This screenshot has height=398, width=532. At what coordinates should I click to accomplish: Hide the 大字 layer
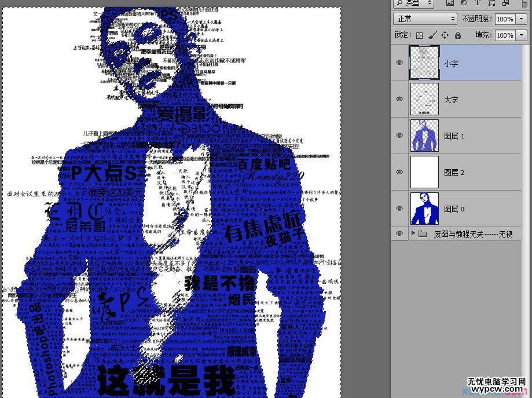399,99
